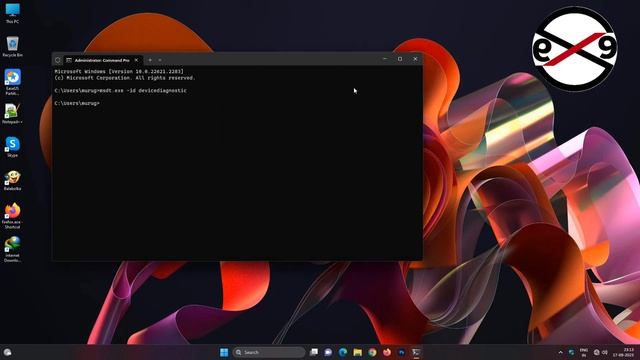Open a new Terminal tab
Image resolution: width=640 pixels, height=360 pixels.
(x=150, y=60)
